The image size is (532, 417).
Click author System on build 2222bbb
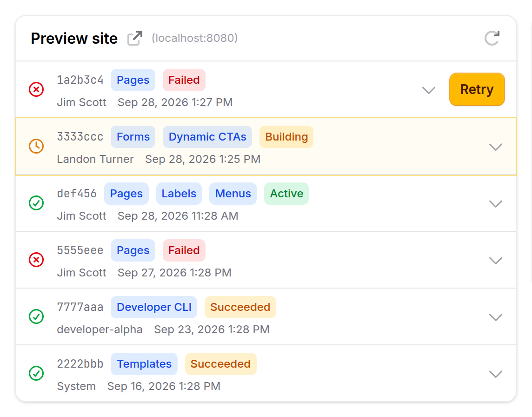[x=76, y=386]
